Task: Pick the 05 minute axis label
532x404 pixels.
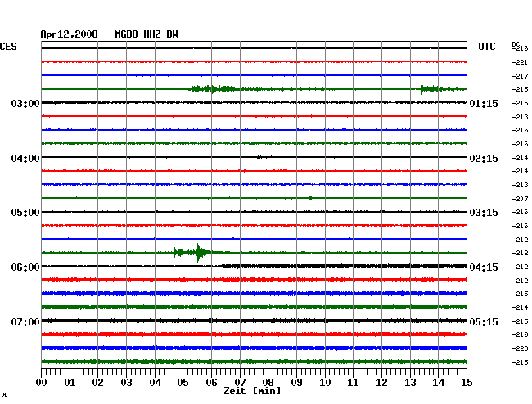Action: click(183, 382)
